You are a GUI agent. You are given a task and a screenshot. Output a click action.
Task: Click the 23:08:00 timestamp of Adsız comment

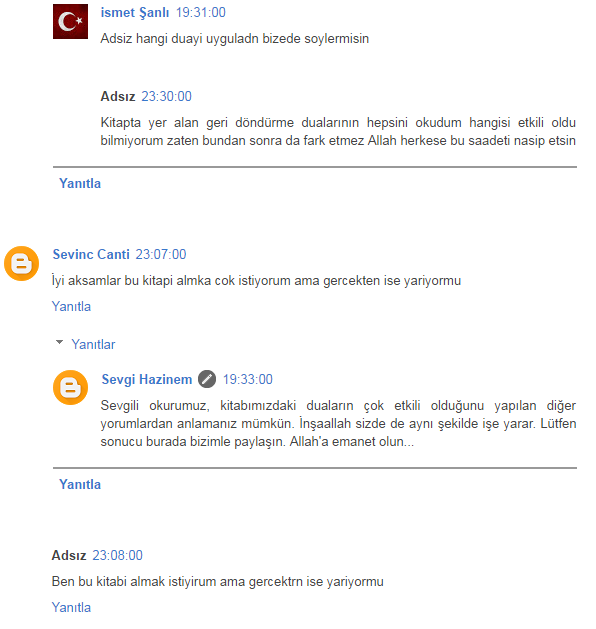pyautogui.click(x=118, y=555)
